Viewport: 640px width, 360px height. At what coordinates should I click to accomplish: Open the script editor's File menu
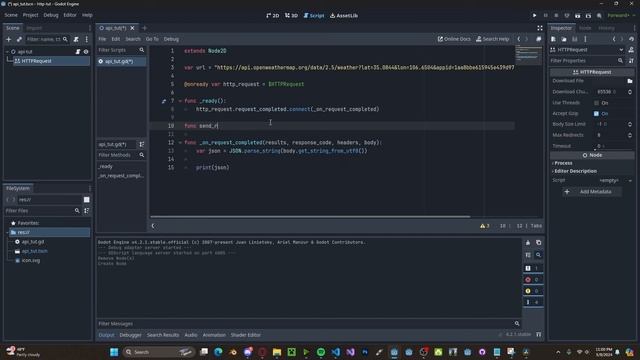point(102,39)
